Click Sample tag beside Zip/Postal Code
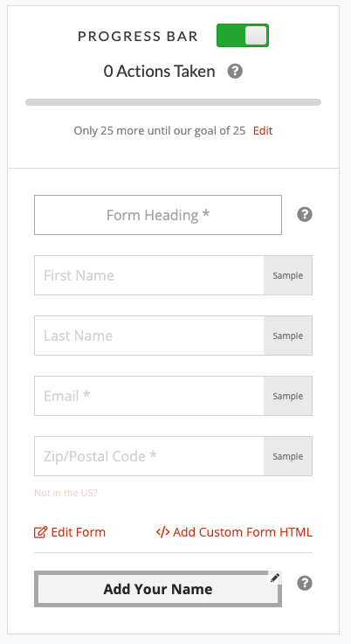351x644 pixels. [x=288, y=456]
